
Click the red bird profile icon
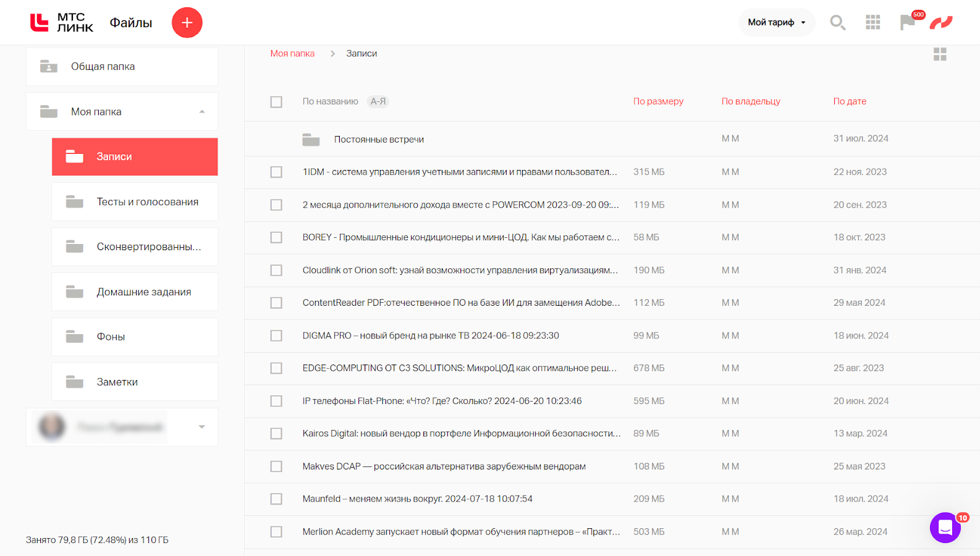(x=941, y=23)
